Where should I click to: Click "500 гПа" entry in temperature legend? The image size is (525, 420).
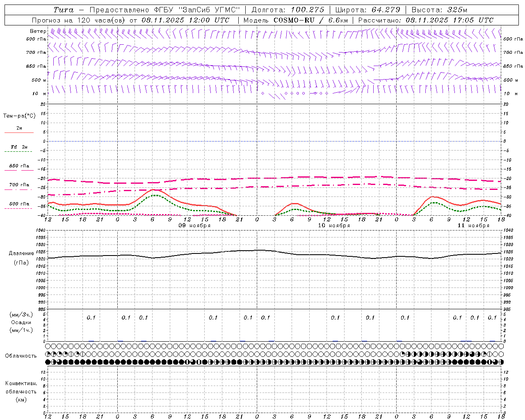pos(19,204)
